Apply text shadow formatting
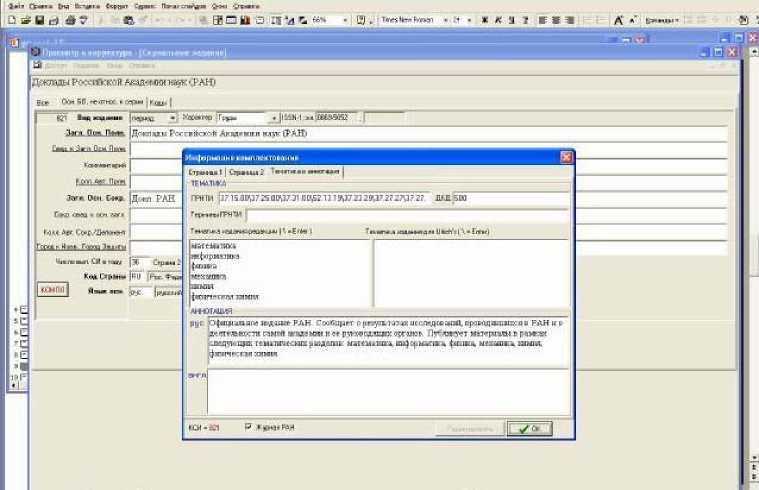759x490 pixels. point(525,20)
